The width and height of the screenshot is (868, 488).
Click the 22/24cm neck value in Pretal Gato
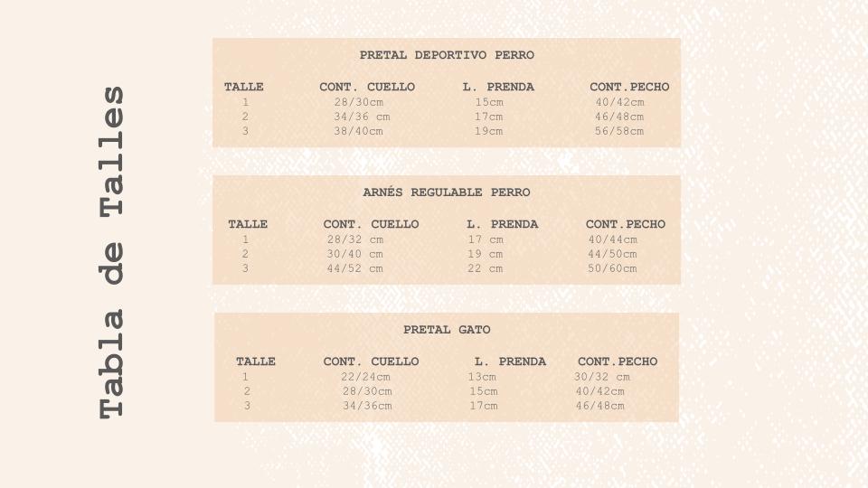point(365,377)
